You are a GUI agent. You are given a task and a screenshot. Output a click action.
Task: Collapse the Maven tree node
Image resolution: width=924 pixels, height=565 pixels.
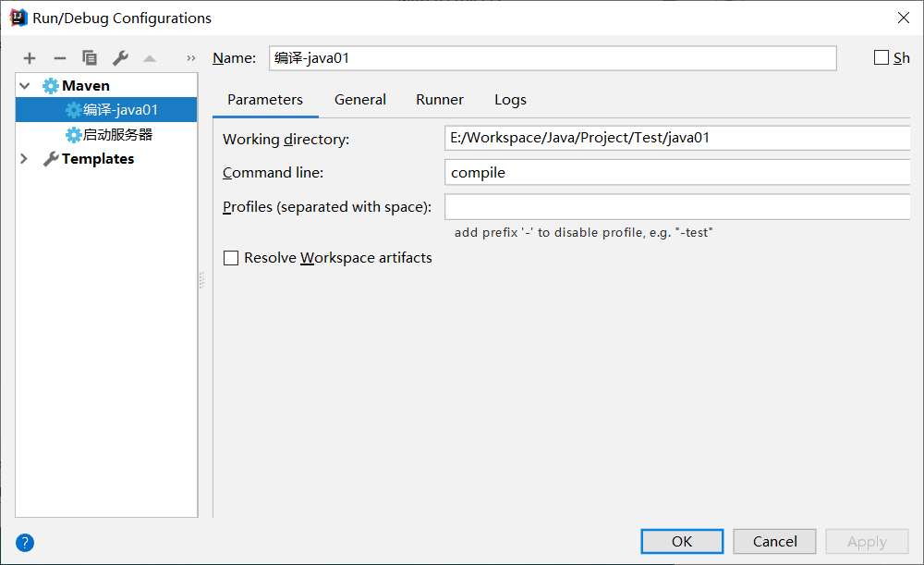pos(25,86)
